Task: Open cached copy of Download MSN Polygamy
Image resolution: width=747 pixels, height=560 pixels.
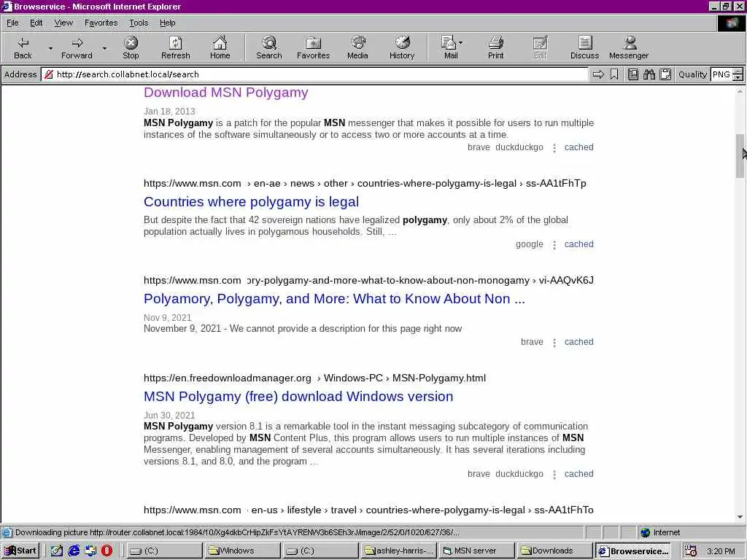Action: [578, 147]
